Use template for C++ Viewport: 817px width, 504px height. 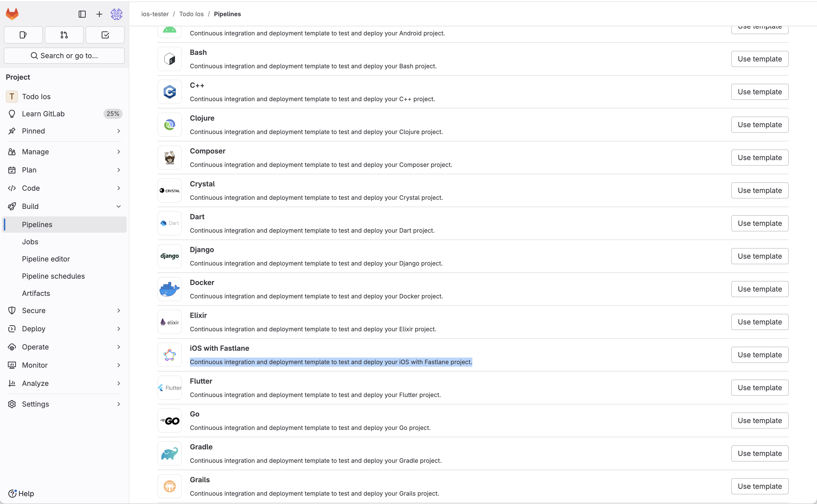760,92
